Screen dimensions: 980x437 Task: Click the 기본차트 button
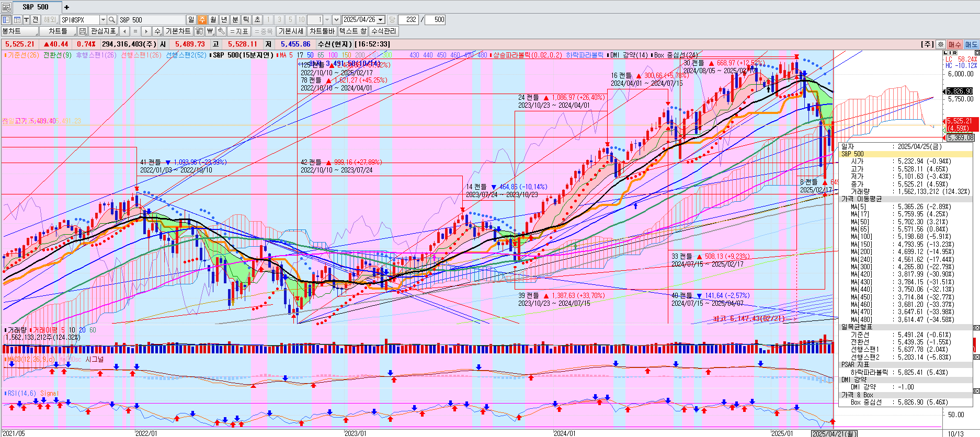click(178, 31)
